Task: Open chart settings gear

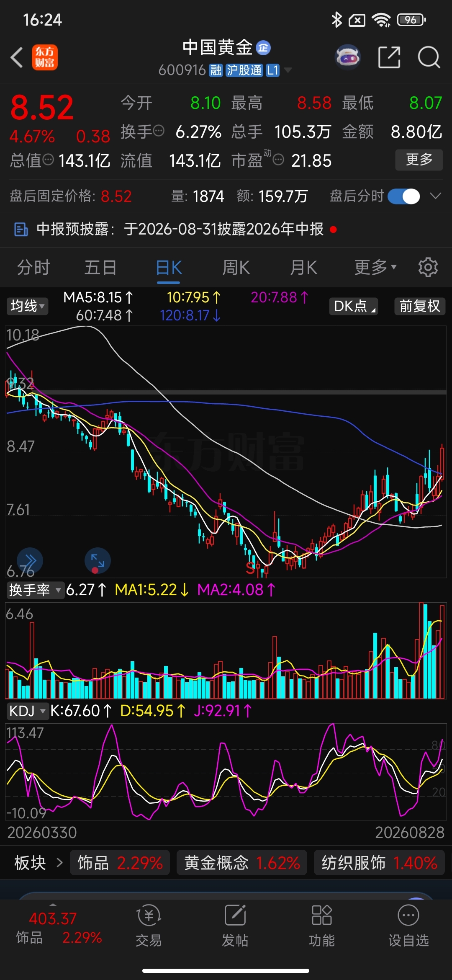Action: 428,267
